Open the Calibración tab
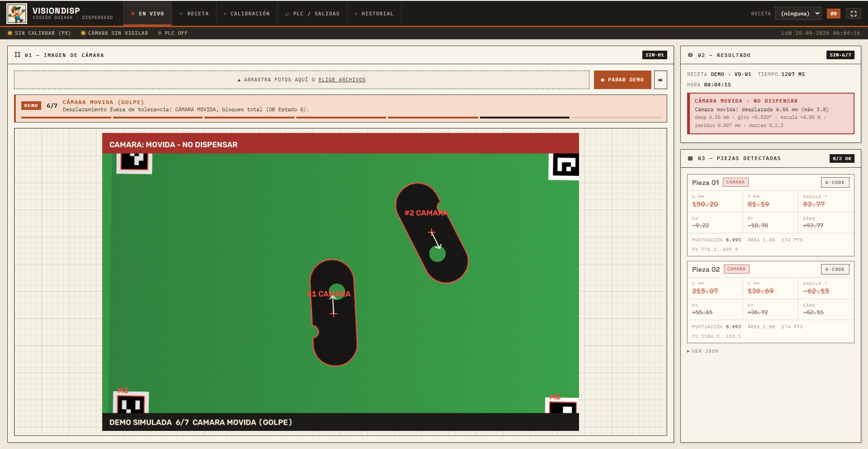The width and height of the screenshot is (868, 449). coord(247,14)
